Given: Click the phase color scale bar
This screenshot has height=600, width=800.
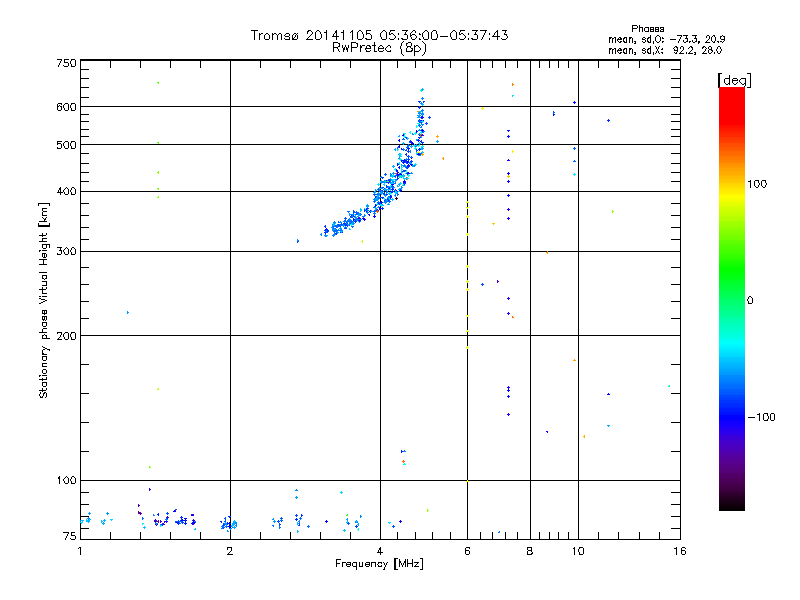Looking at the screenshot, I should (x=732, y=298).
